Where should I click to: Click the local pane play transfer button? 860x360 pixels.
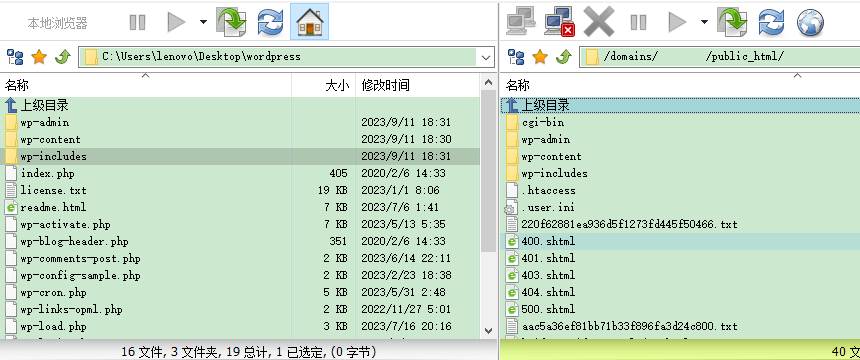[x=176, y=22]
